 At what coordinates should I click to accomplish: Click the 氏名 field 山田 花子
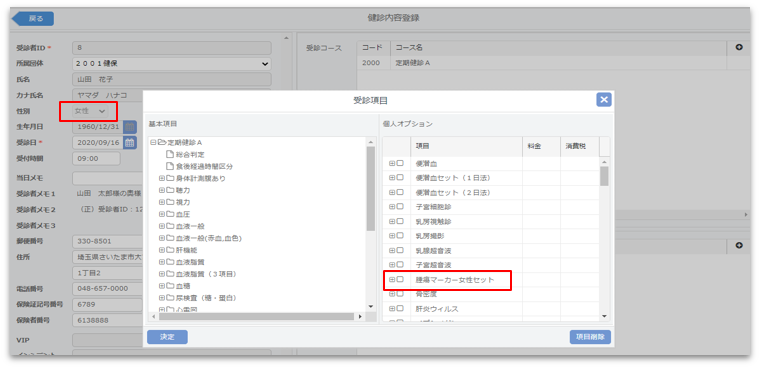pyautogui.click(x=172, y=79)
